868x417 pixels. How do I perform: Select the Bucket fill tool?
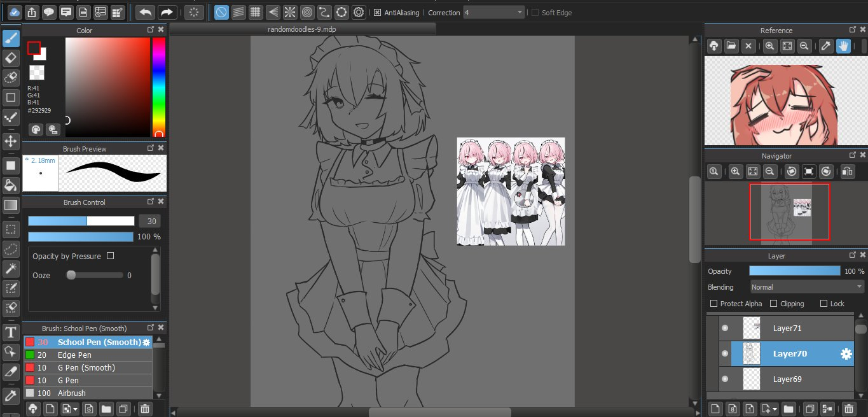click(11, 185)
